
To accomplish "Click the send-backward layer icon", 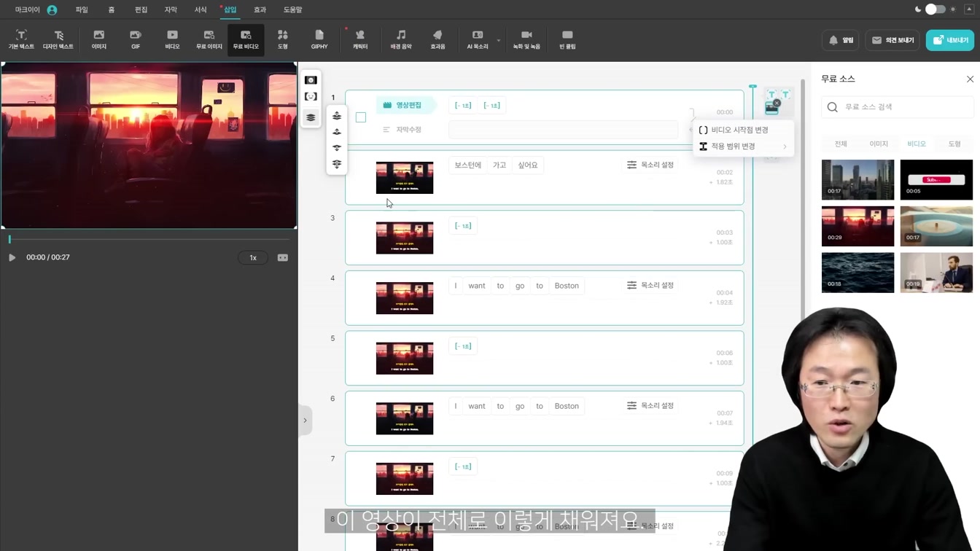I will (x=337, y=148).
